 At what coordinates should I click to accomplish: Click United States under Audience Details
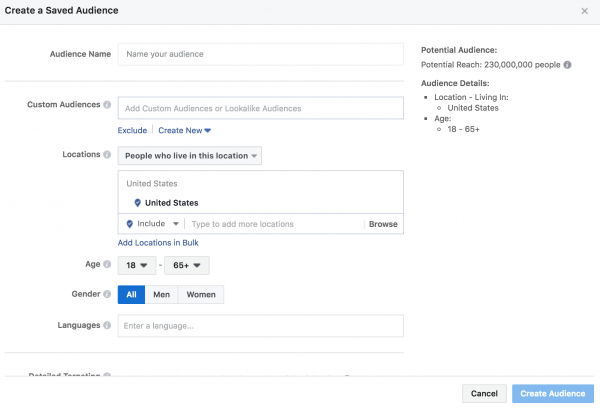(x=473, y=108)
